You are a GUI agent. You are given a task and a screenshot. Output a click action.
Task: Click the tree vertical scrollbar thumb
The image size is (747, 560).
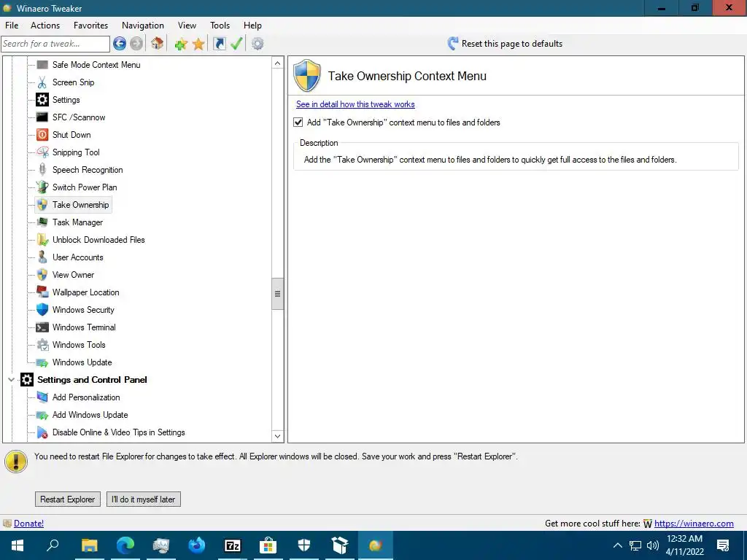278,294
